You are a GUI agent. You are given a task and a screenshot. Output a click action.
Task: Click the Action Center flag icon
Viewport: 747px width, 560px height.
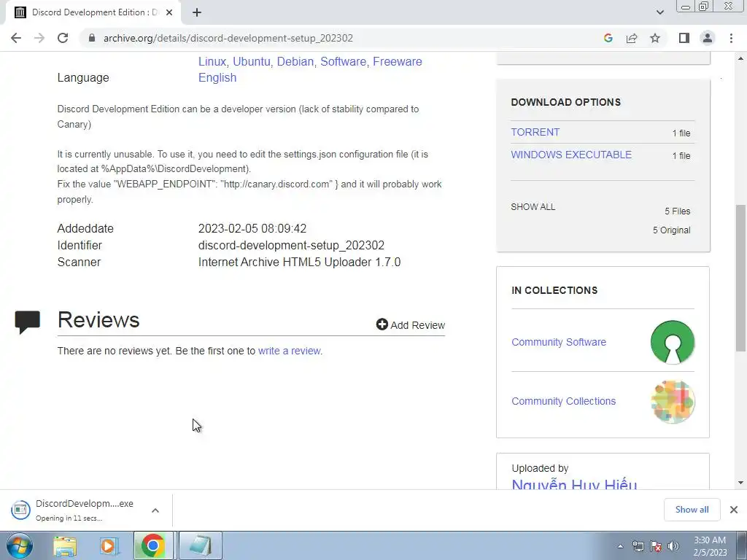click(656, 546)
